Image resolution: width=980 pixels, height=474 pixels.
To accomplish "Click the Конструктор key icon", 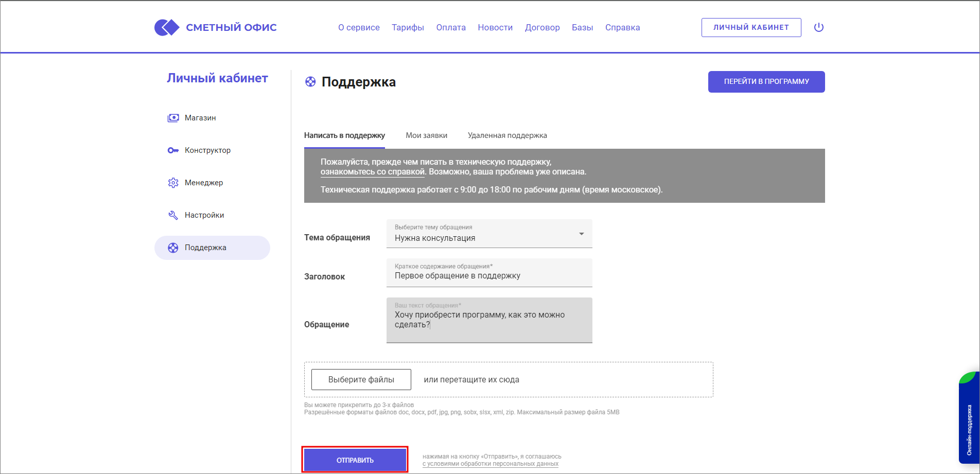I will 173,150.
